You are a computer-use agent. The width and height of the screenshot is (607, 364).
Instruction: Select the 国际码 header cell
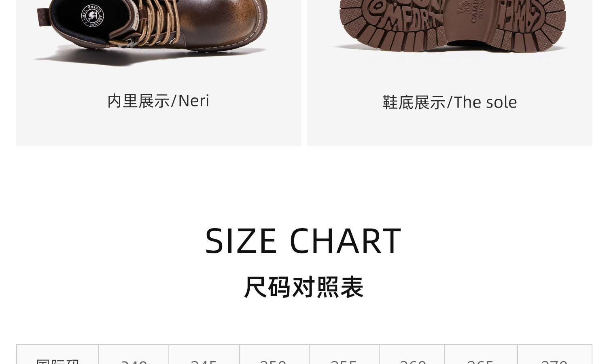coord(58,355)
